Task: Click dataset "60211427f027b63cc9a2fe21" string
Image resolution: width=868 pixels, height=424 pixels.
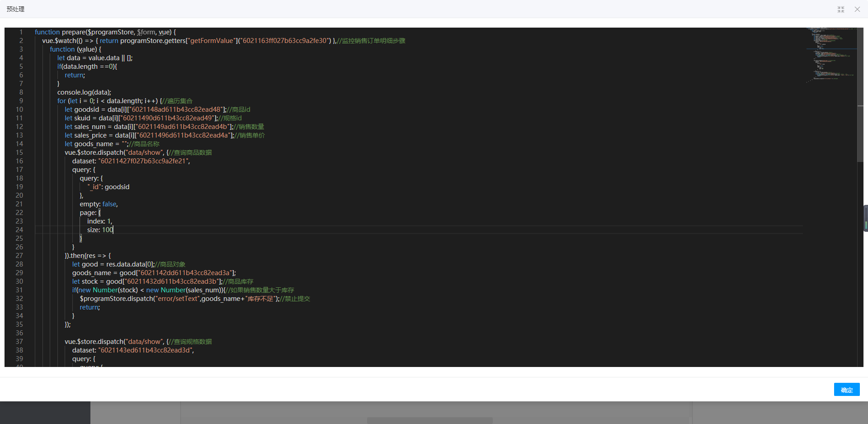Action: pos(142,161)
